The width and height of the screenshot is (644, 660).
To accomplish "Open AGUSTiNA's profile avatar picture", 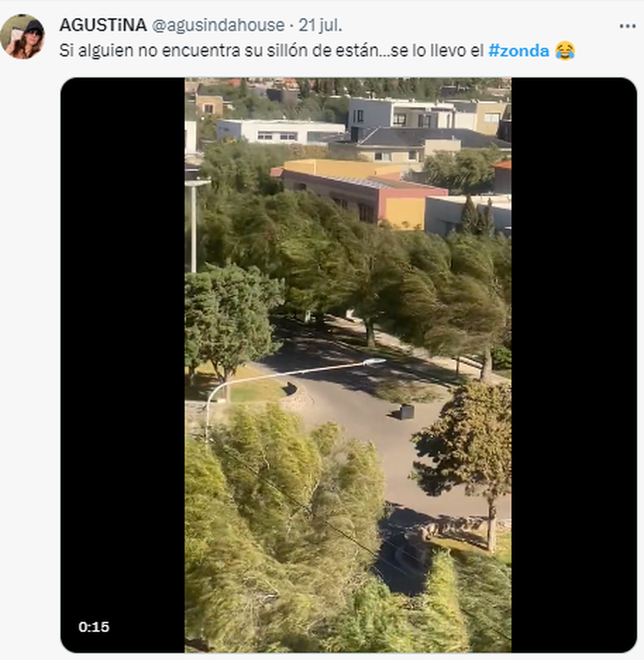I will tap(23, 37).
